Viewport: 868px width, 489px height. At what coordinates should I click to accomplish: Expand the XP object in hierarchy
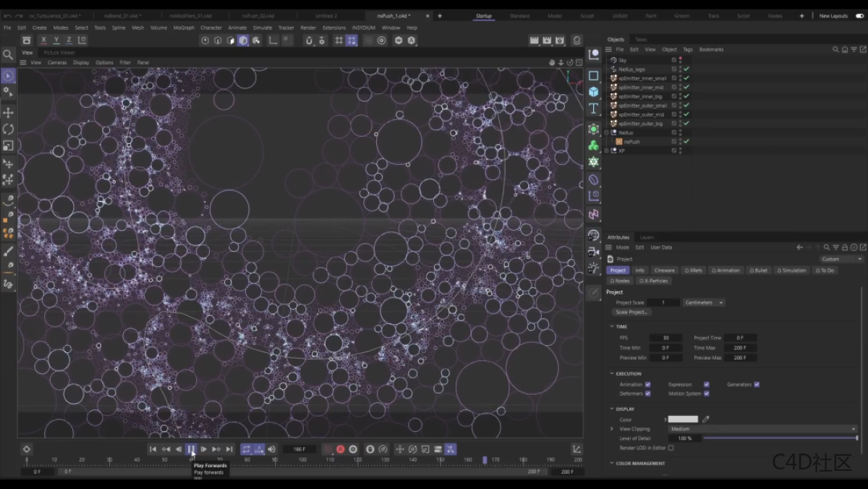coord(607,150)
